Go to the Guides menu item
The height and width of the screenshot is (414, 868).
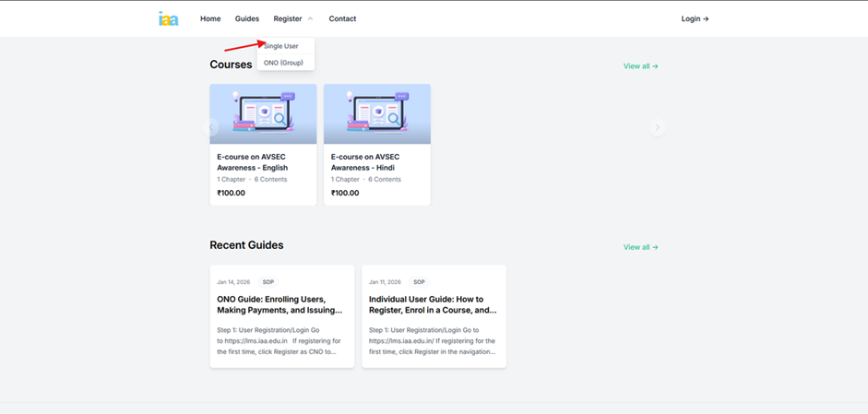(x=246, y=18)
